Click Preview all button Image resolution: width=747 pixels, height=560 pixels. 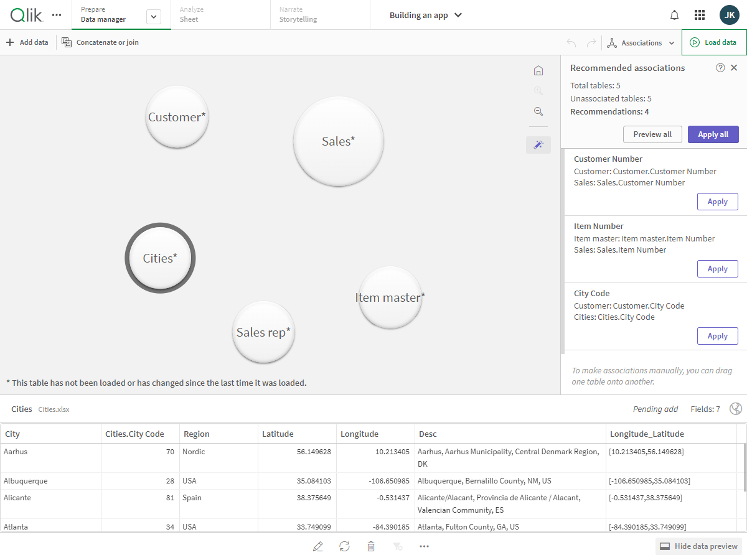652,134
